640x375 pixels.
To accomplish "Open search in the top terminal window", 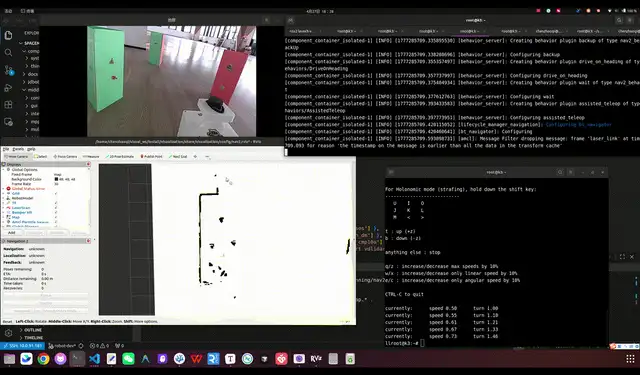I will 619,20.
